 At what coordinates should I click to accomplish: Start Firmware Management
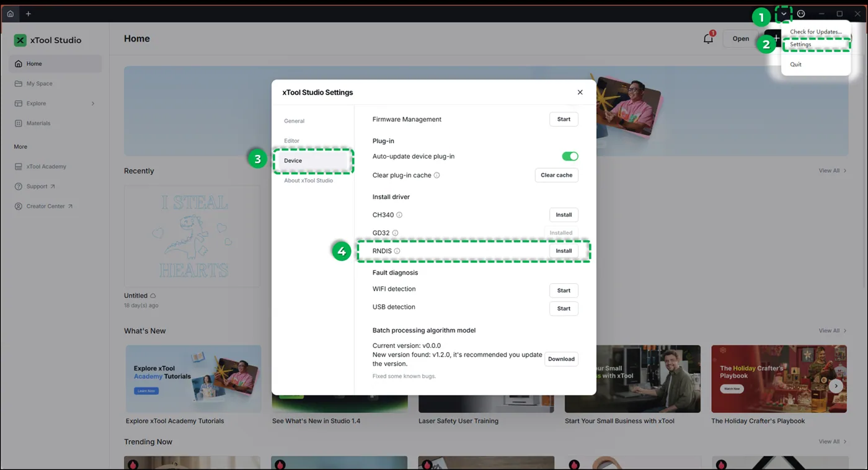564,119
